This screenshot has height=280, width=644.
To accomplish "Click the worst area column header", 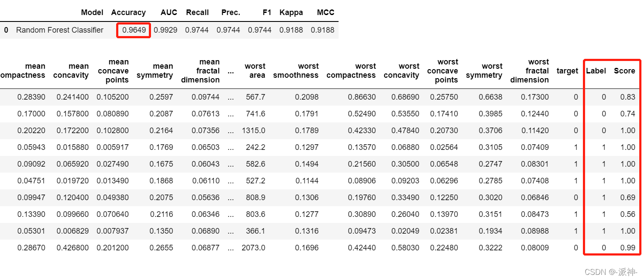I will [255, 71].
